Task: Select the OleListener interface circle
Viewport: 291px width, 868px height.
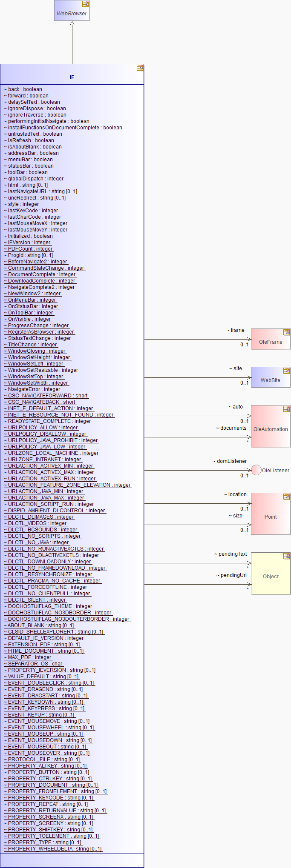Action: (256, 470)
